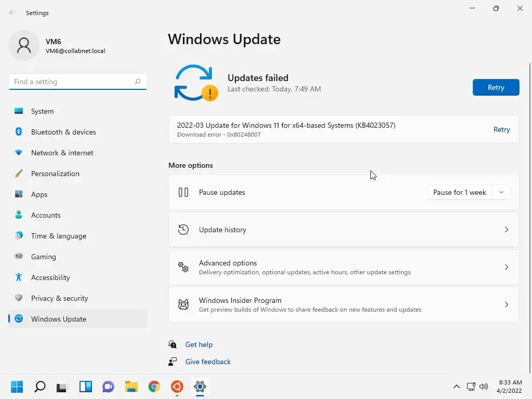532x399 pixels.
Task: Select Accessibility label in sidebar
Action: 50,277
